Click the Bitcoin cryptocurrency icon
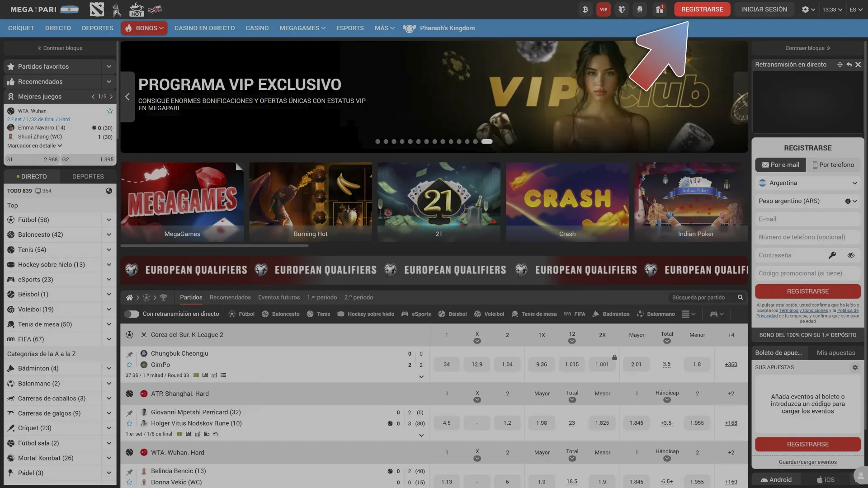This screenshot has height=488, width=868. click(x=585, y=9)
